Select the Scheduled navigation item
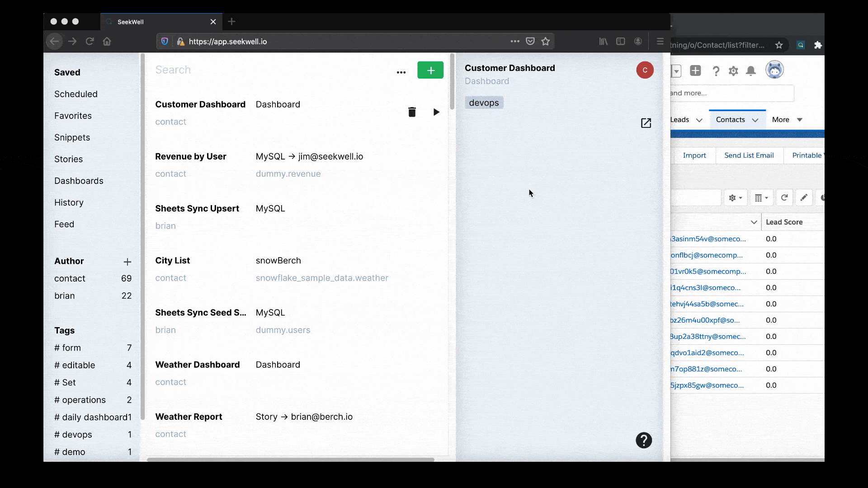 [75, 94]
